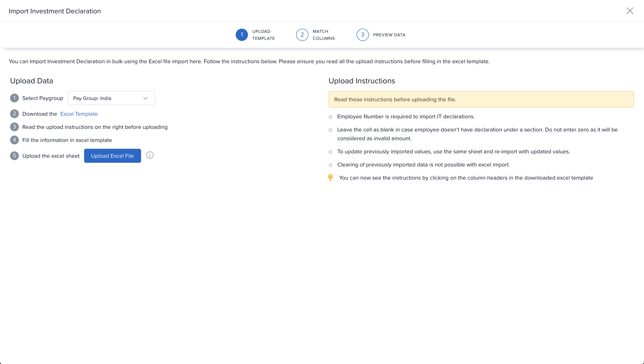Click step 1 circle in the wizard header
The height and width of the screenshot is (364, 644).
[x=242, y=35]
